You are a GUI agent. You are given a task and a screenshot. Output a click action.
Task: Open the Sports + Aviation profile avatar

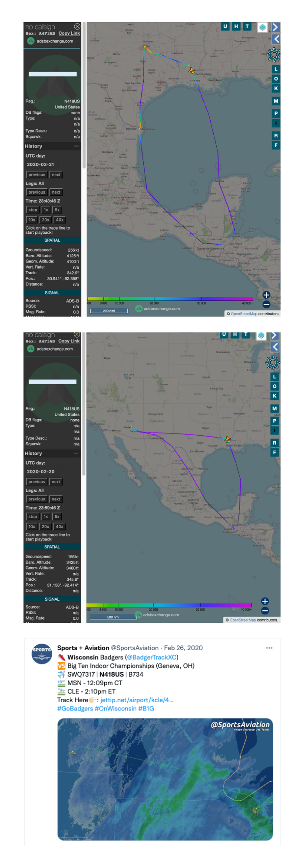42,654
